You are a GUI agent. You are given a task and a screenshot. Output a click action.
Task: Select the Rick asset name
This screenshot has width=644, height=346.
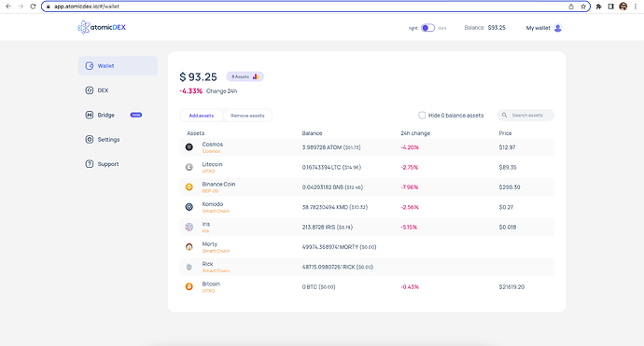207,264
